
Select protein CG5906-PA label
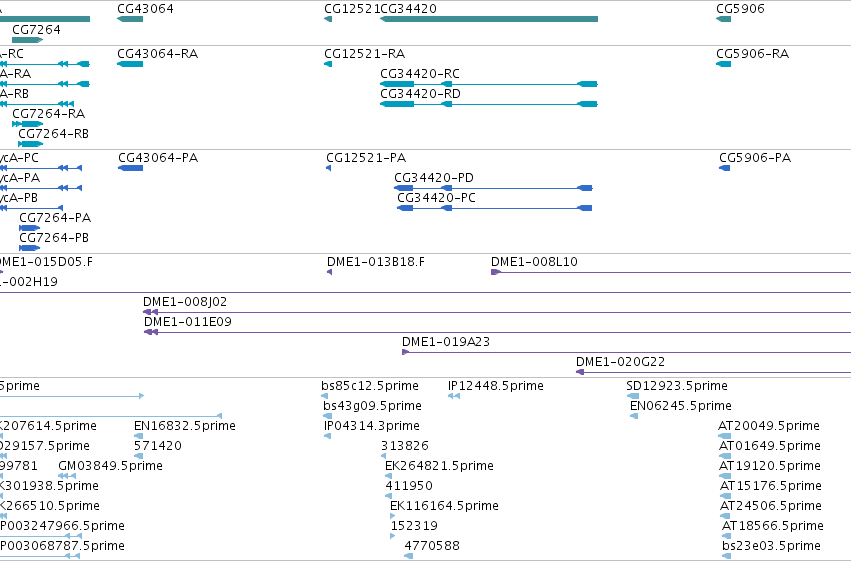[755, 158]
